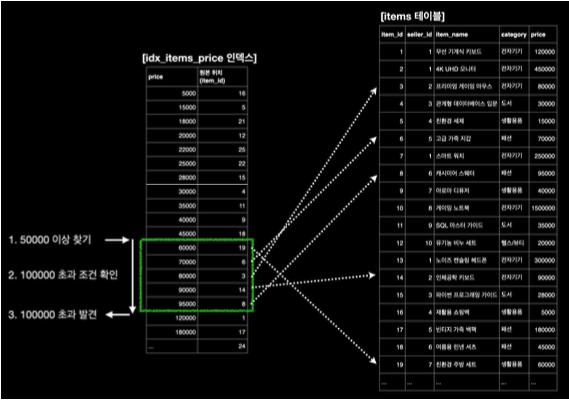Click the '캐시미어 스웨터' item name
This screenshot has height=400, width=569.
point(455,173)
